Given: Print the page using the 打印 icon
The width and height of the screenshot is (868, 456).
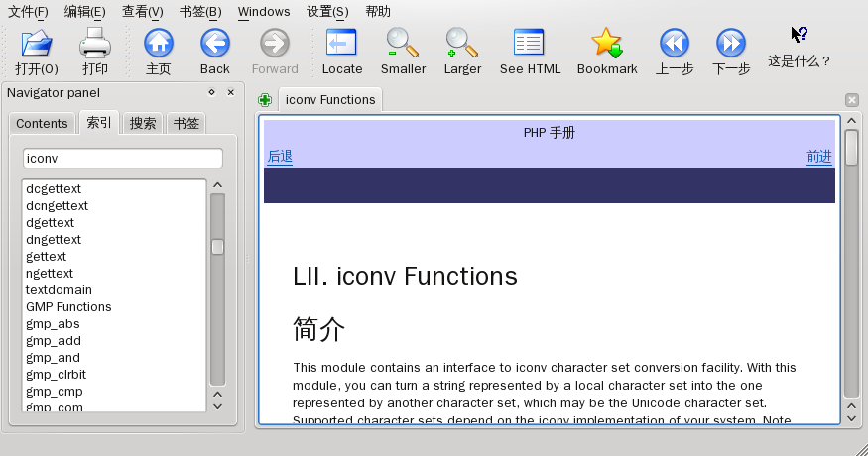Looking at the screenshot, I should click(95, 44).
